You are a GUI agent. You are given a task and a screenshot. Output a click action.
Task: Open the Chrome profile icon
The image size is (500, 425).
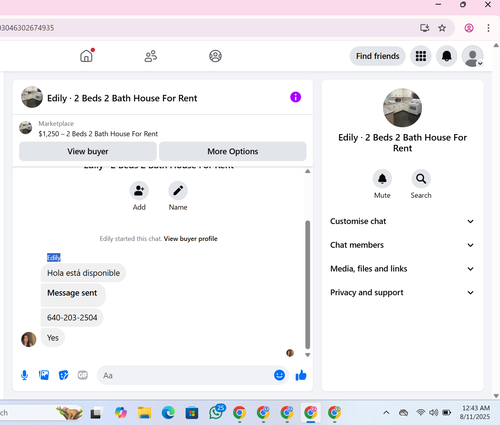[469, 28]
